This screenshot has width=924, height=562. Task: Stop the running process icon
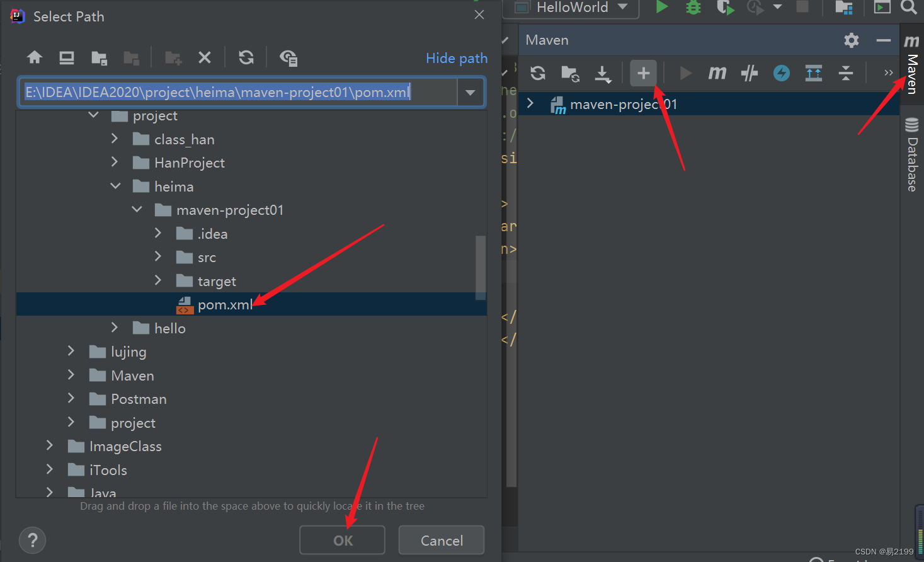(802, 7)
